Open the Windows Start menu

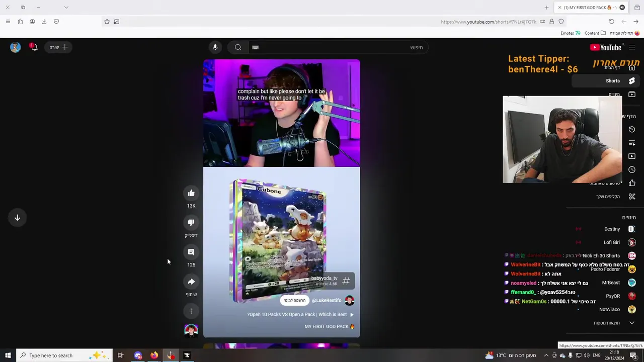tap(8, 355)
